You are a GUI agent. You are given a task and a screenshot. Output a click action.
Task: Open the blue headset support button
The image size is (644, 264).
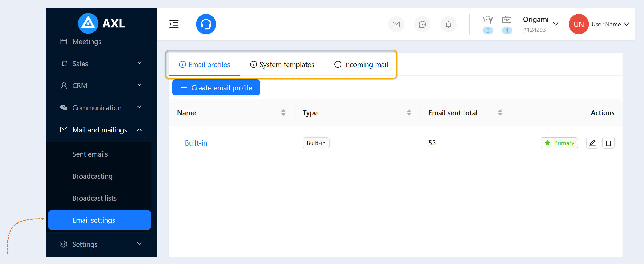click(206, 24)
